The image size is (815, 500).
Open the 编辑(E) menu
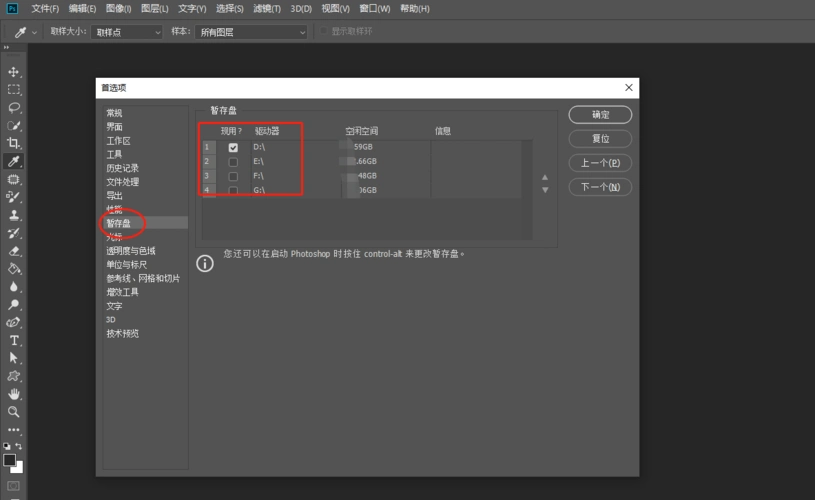pyautogui.click(x=82, y=9)
